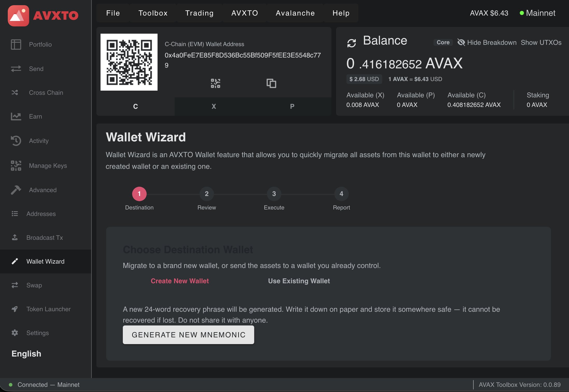Open the English language selector
The height and width of the screenshot is (392, 569).
pyautogui.click(x=26, y=354)
